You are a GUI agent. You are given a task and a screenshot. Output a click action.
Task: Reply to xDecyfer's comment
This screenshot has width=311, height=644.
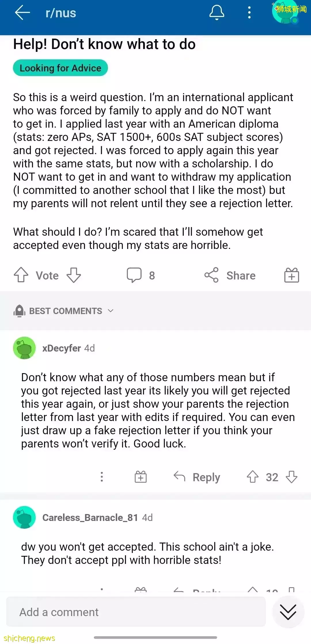(197, 477)
